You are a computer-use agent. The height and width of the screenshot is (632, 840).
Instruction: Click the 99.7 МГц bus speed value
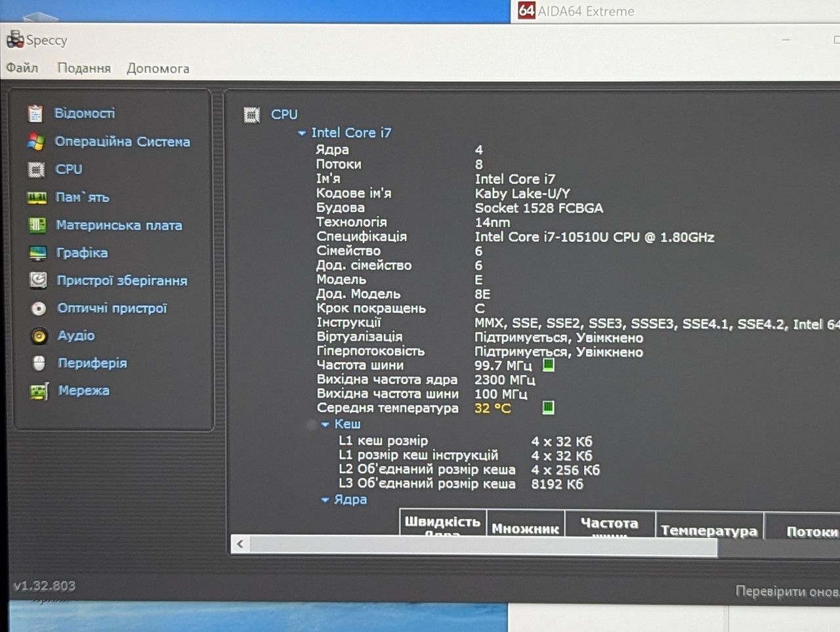pos(503,366)
